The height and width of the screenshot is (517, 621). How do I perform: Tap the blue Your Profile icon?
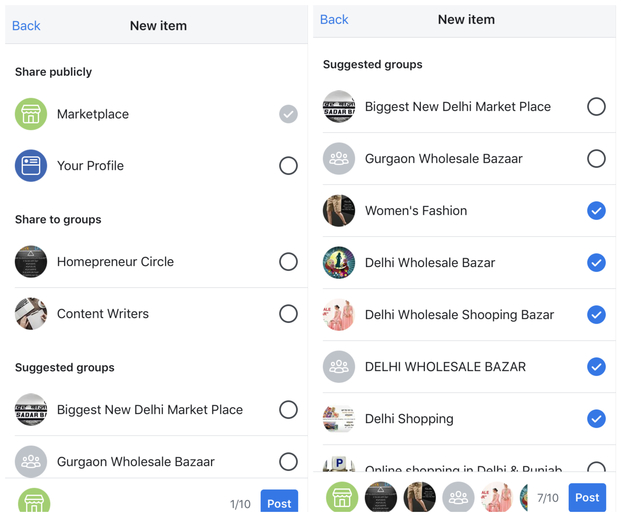pyautogui.click(x=31, y=166)
